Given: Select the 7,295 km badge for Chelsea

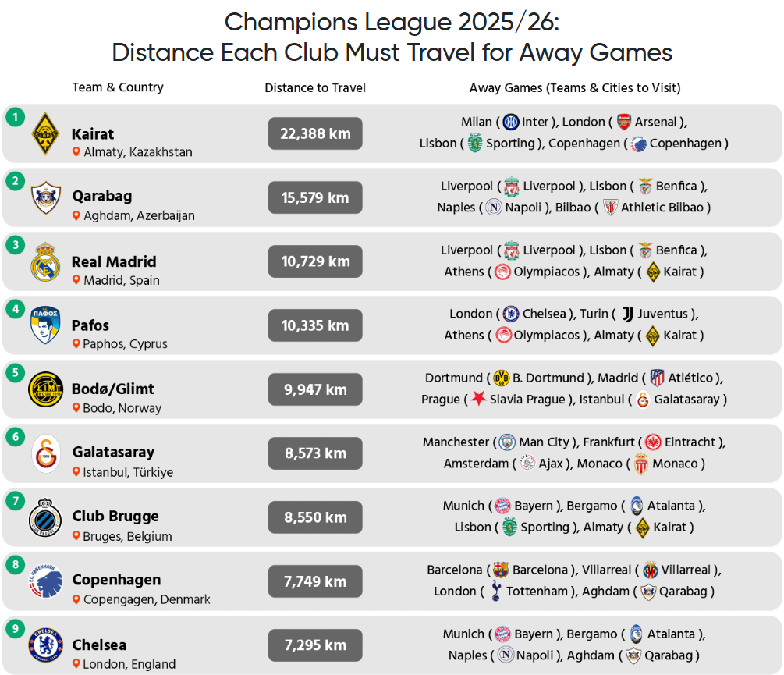Looking at the screenshot, I should pos(315,645).
